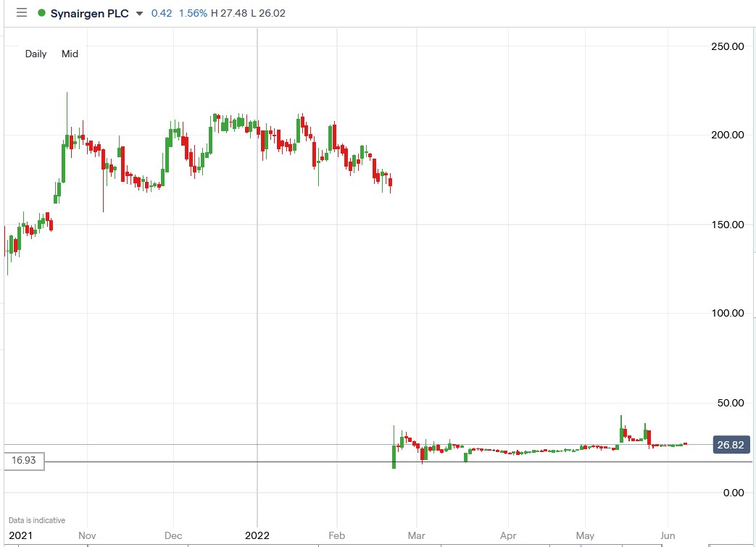Click the green status dot beside Synairgen PLC
Viewport: 756px width, 547px height.
(x=42, y=13)
